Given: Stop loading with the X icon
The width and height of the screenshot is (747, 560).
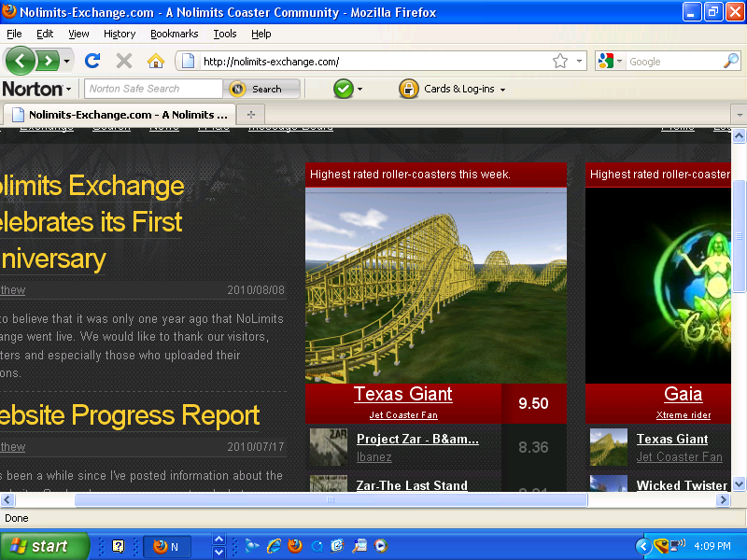Looking at the screenshot, I should click(x=124, y=61).
